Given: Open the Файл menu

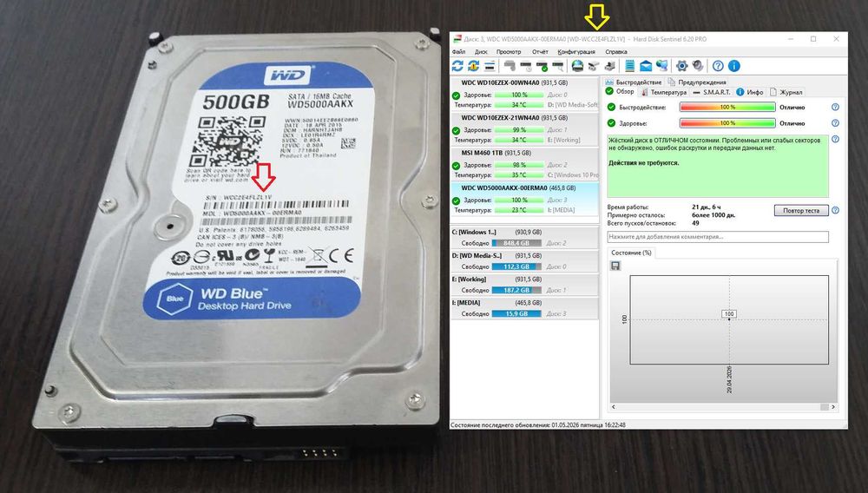Looking at the screenshot, I should point(458,51).
